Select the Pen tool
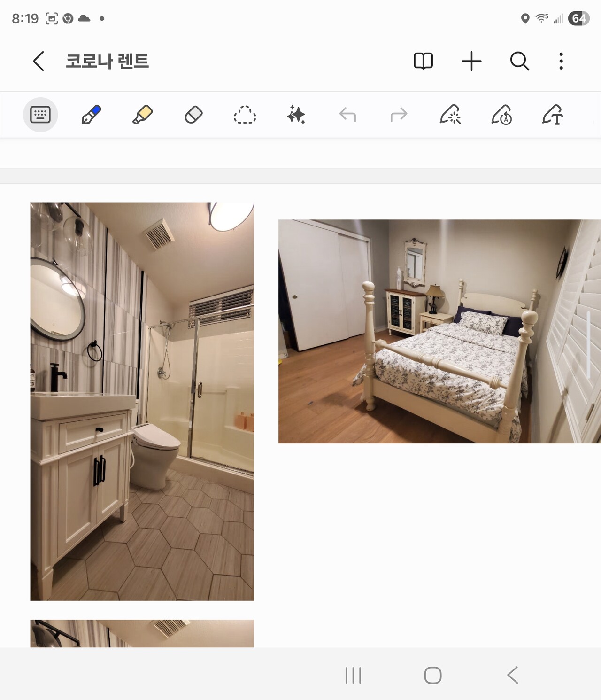This screenshot has width=601, height=700. (91, 115)
